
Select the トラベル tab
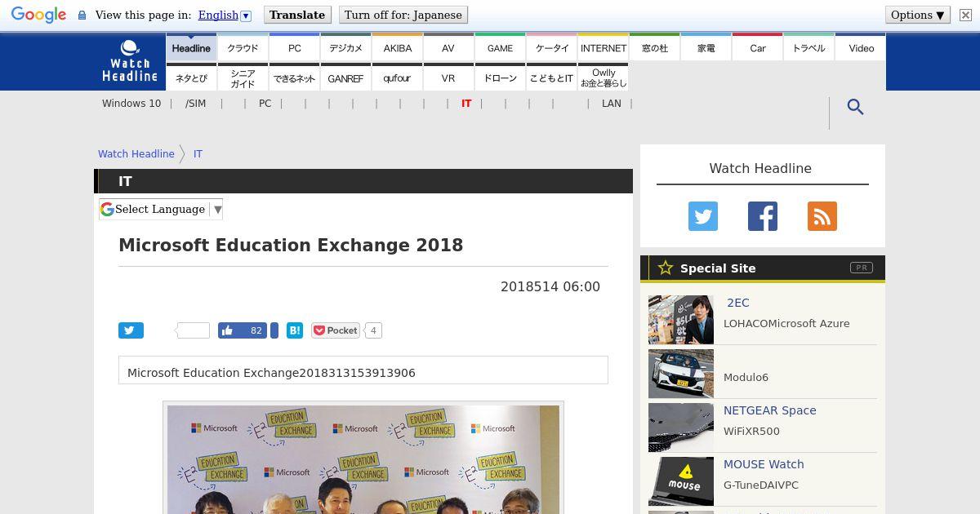coord(808,48)
